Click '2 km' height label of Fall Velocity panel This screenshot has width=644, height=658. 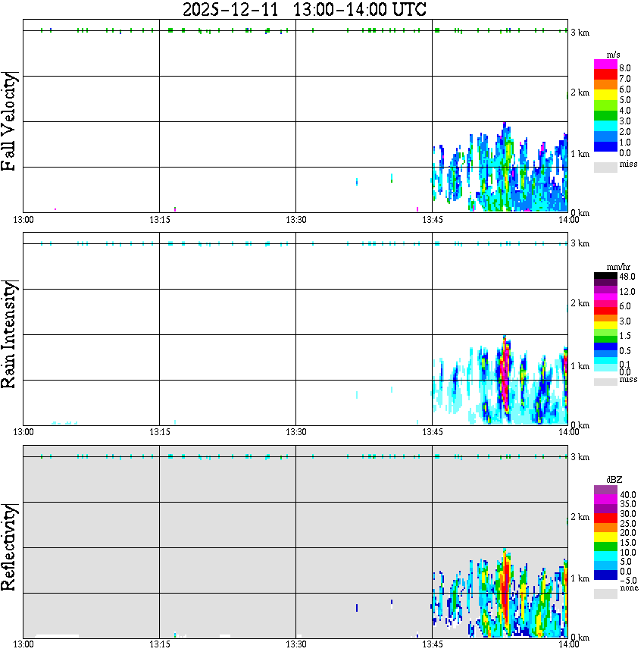pyautogui.click(x=580, y=92)
